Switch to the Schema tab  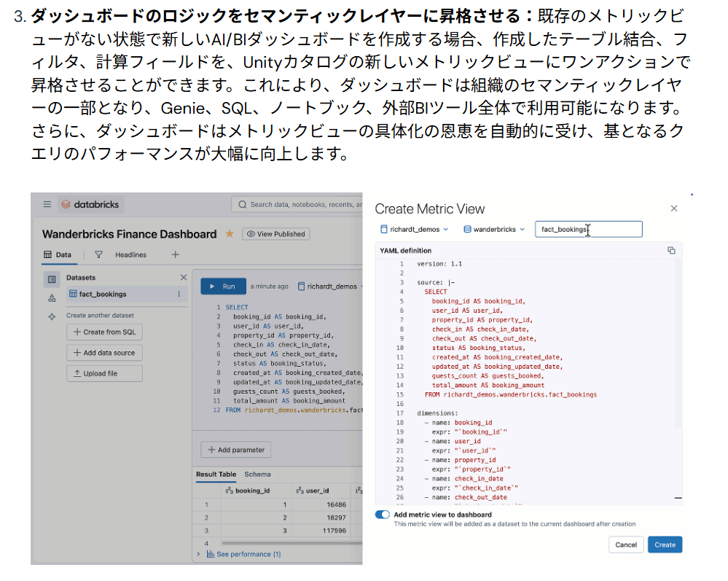point(257,474)
